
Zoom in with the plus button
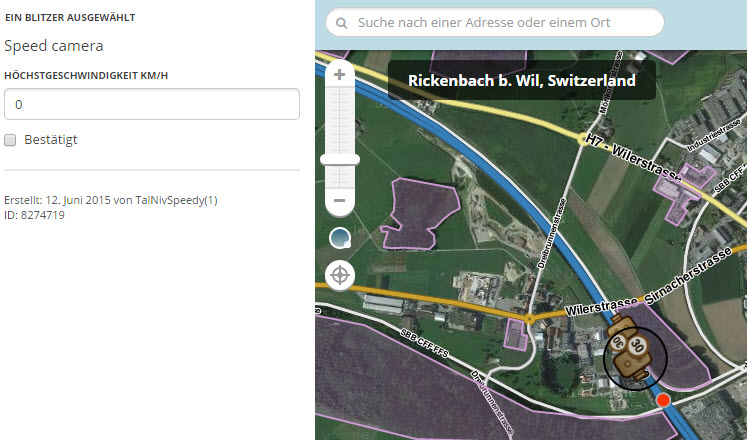pos(339,75)
